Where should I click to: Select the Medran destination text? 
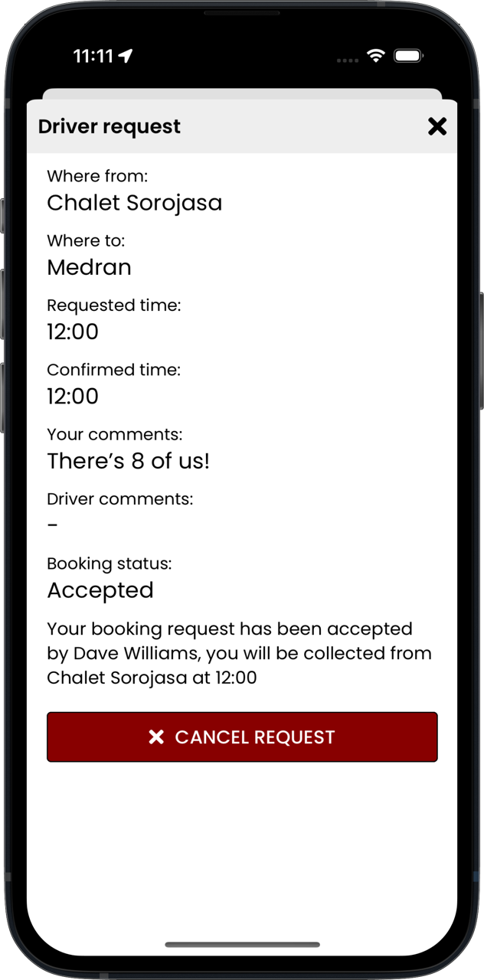point(89,267)
